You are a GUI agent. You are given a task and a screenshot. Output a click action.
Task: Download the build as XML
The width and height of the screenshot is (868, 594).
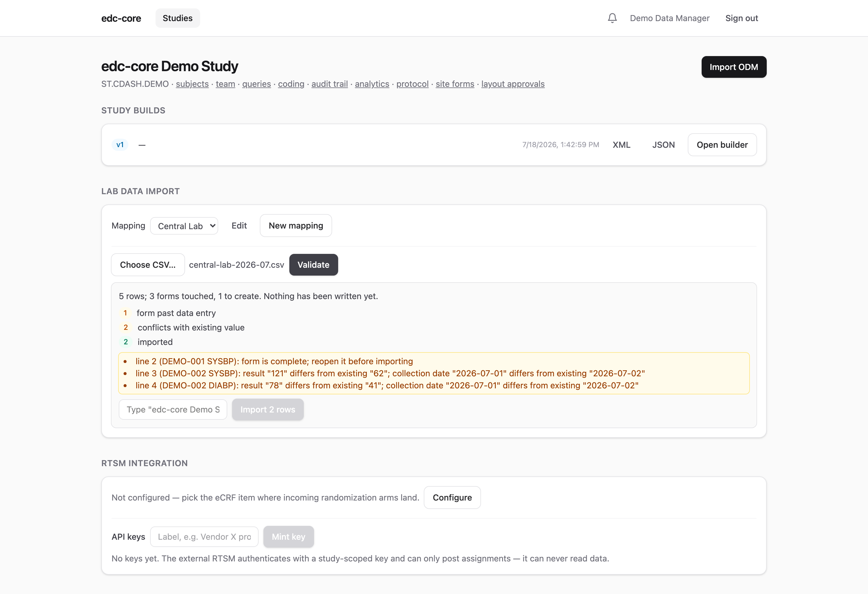click(621, 144)
